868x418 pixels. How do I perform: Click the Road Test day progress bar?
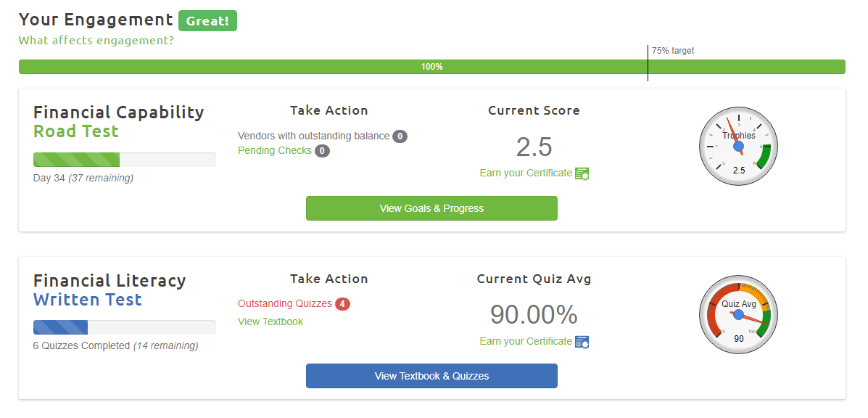point(124,160)
